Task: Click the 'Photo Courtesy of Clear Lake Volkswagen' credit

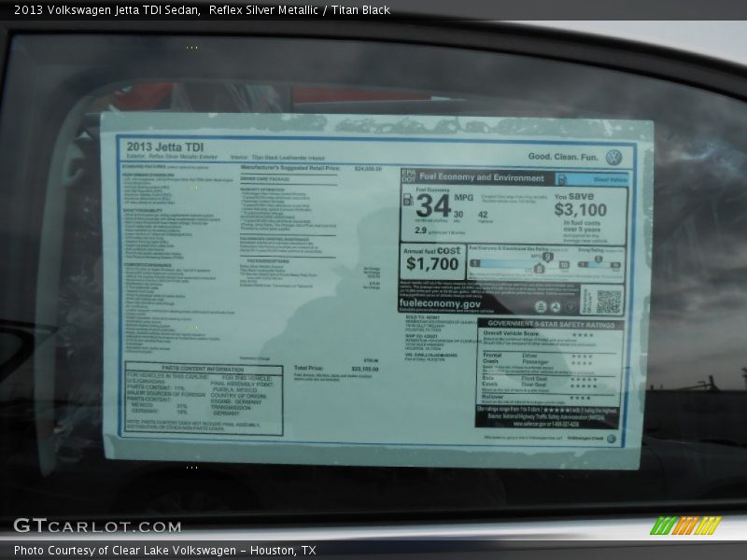Action: click(x=125, y=551)
